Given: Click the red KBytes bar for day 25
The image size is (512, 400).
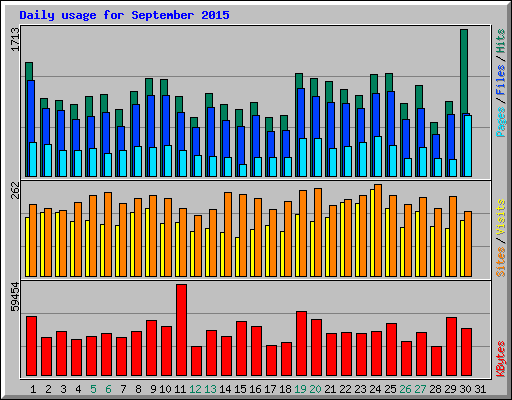Looking at the screenshot, I should coord(391,350).
